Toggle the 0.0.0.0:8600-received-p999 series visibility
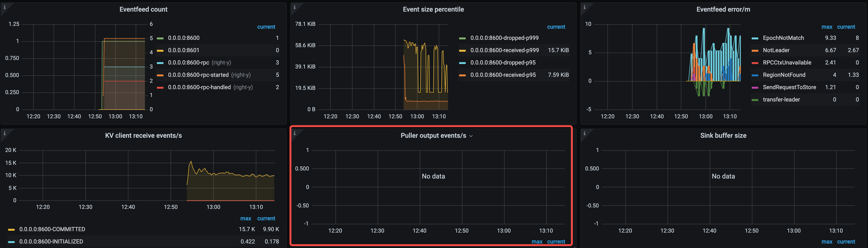The width and height of the screenshot is (868, 248). click(x=504, y=50)
